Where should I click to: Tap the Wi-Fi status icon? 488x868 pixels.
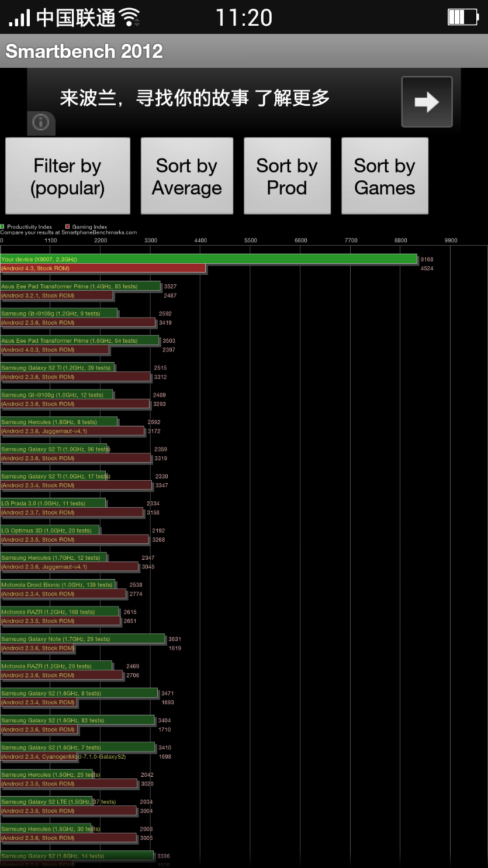pyautogui.click(x=129, y=17)
